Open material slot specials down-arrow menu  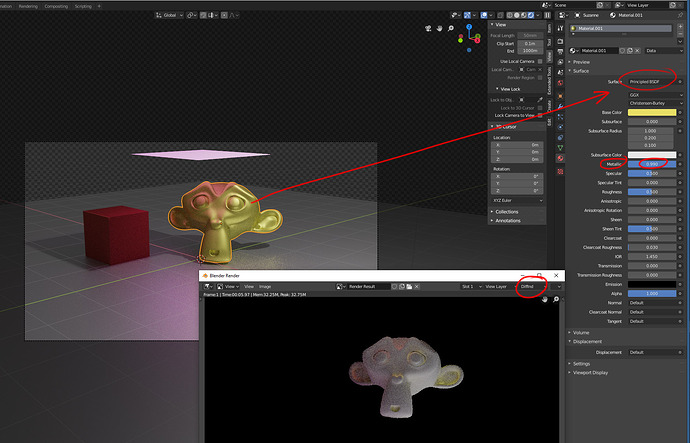point(680,42)
